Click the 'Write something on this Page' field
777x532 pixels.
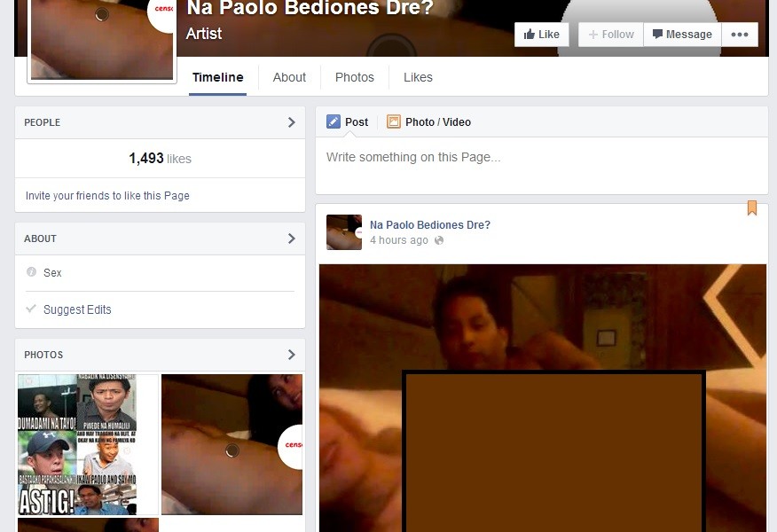coord(541,158)
